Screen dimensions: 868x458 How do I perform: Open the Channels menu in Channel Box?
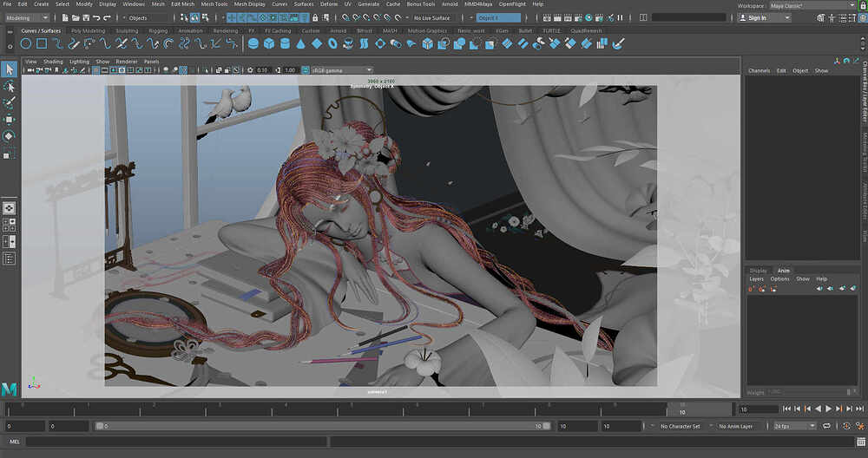pyautogui.click(x=759, y=70)
